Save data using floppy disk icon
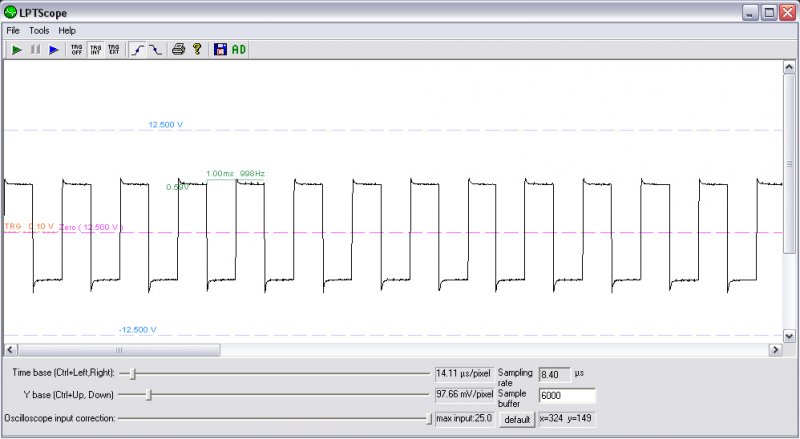This screenshot has height=439, width=800. tap(220, 50)
